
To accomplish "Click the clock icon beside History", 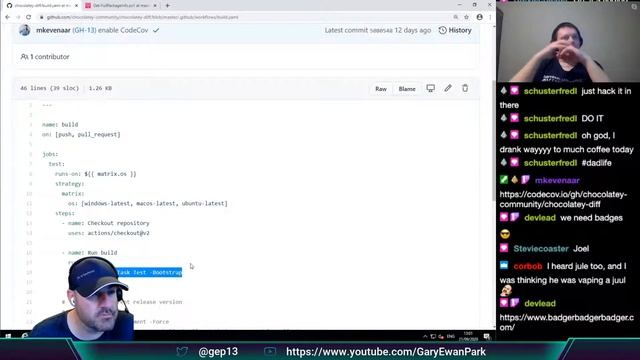I will click(442, 30).
